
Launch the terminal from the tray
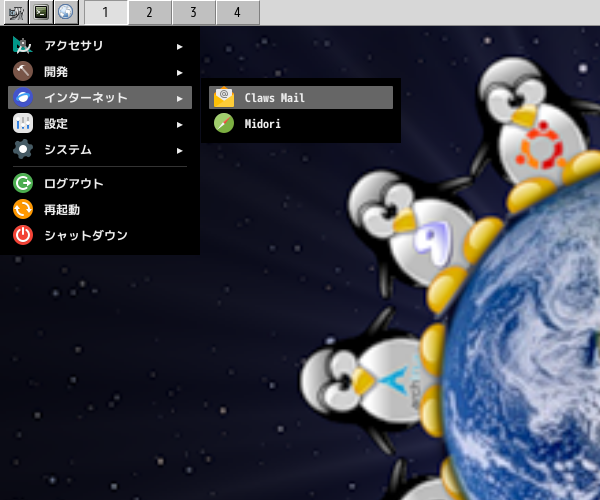[41, 13]
